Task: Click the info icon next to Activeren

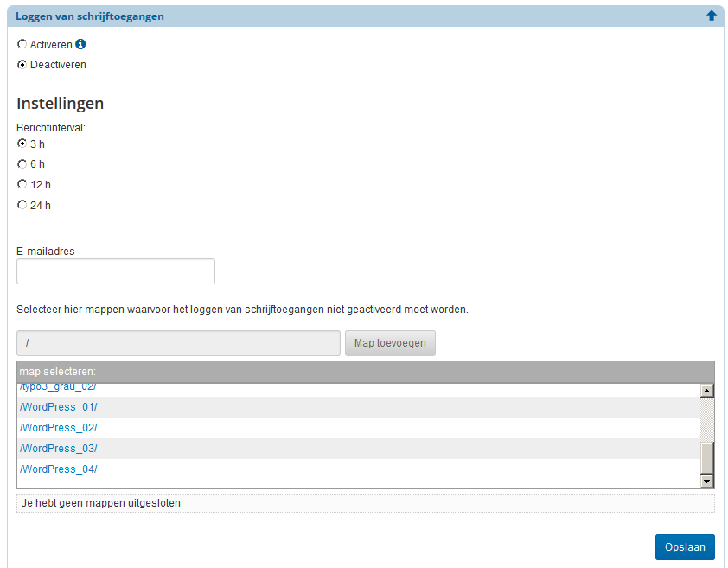Action: coord(80,44)
